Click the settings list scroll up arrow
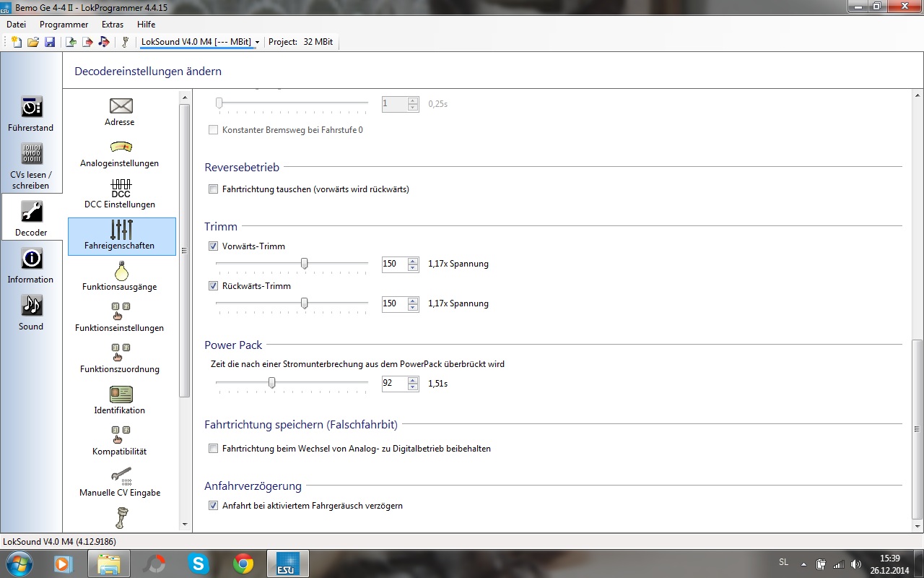The height and width of the screenshot is (578, 924). (x=185, y=96)
